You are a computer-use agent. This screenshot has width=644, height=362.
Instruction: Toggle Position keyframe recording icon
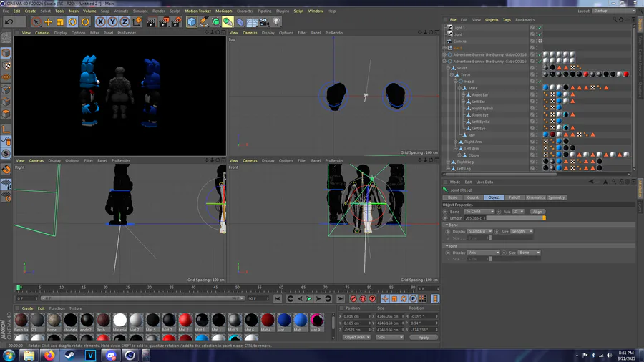coord(385,299)
